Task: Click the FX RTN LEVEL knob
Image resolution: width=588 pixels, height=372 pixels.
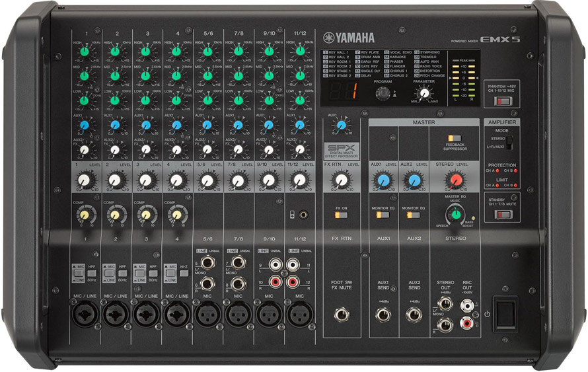Action: point(341,180)
